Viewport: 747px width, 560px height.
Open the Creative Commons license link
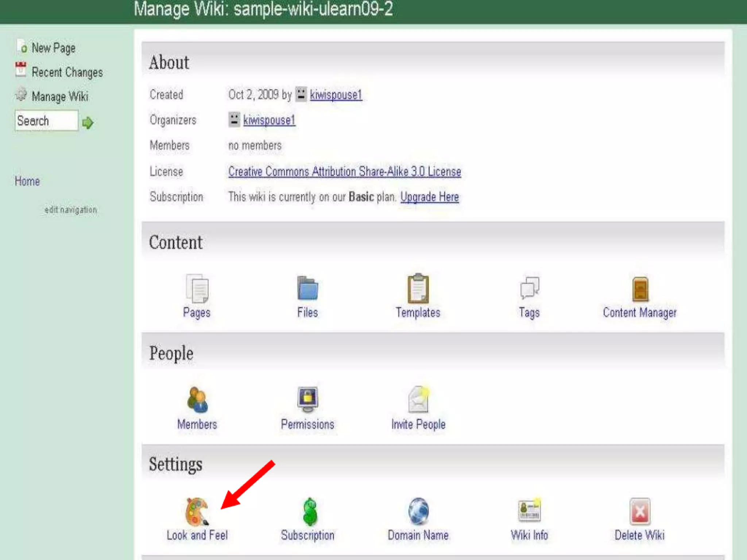point(344,171)
